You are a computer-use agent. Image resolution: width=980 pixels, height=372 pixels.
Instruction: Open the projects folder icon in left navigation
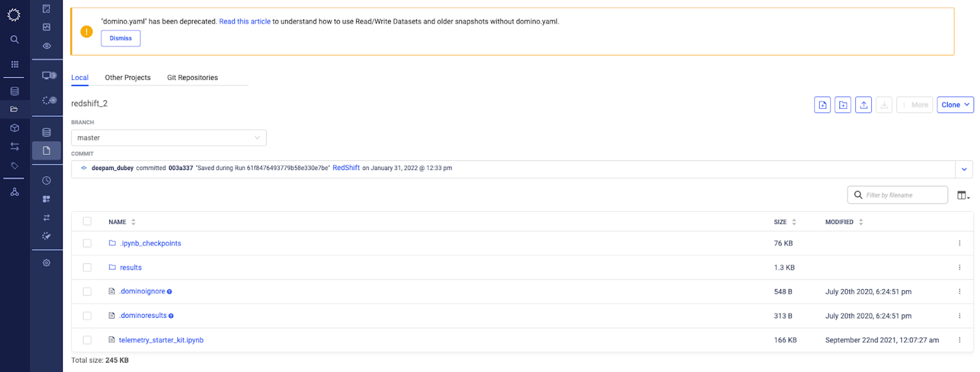tap(14, 109)
